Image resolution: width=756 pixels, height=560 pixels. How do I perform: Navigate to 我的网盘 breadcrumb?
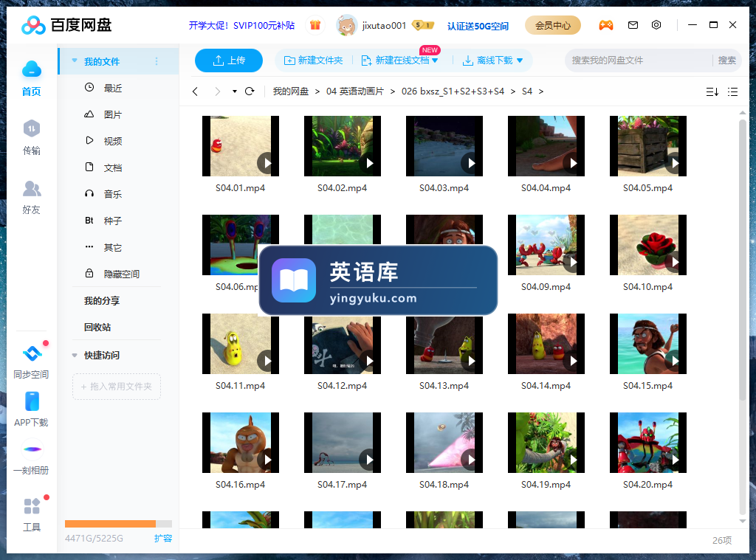tap(291, 91)
